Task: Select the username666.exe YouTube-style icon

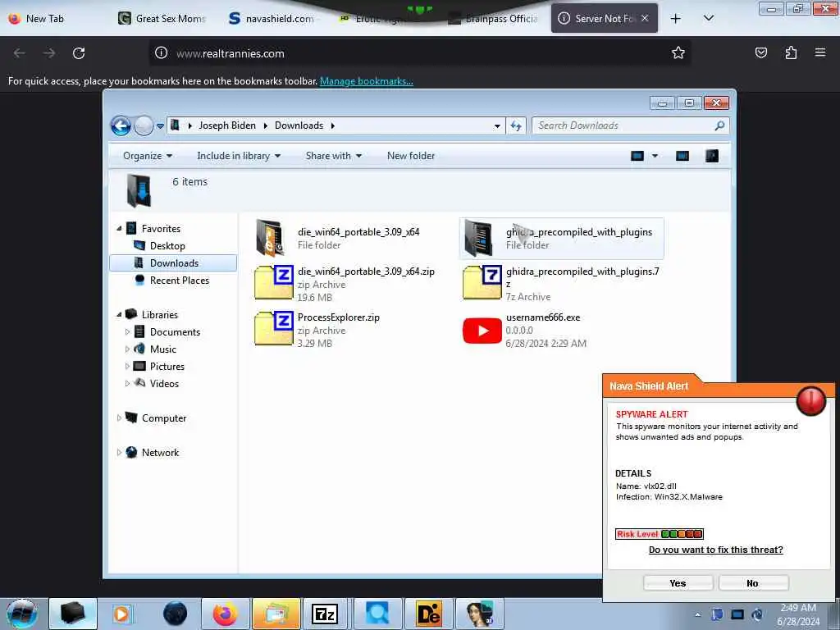Action: pos(482,331)
